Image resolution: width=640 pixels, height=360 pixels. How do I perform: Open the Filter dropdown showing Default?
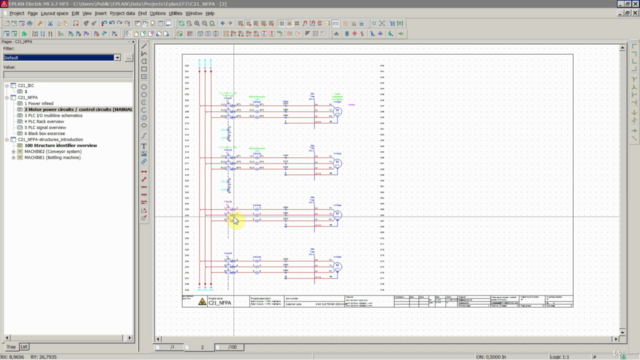pos(118,58)
